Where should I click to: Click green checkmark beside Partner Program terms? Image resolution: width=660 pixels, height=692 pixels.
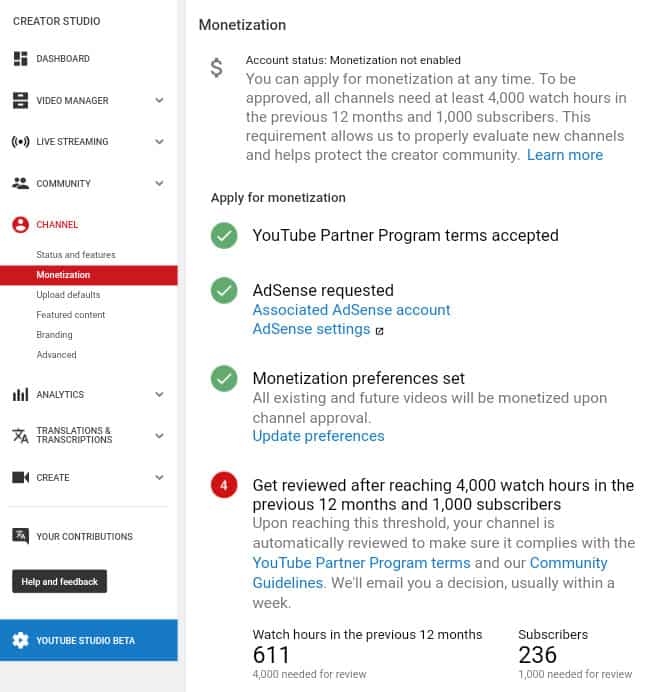(224, 236)
